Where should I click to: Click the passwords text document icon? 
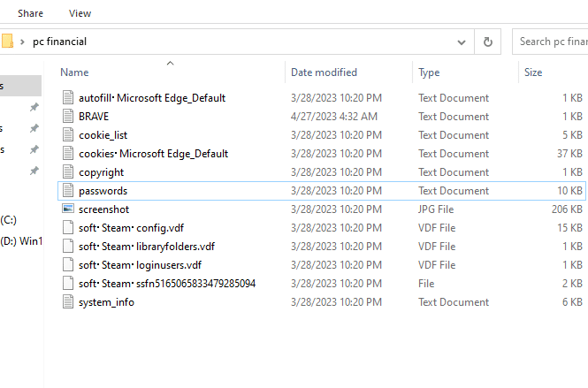pyautogui.click(x=69, y=191)
